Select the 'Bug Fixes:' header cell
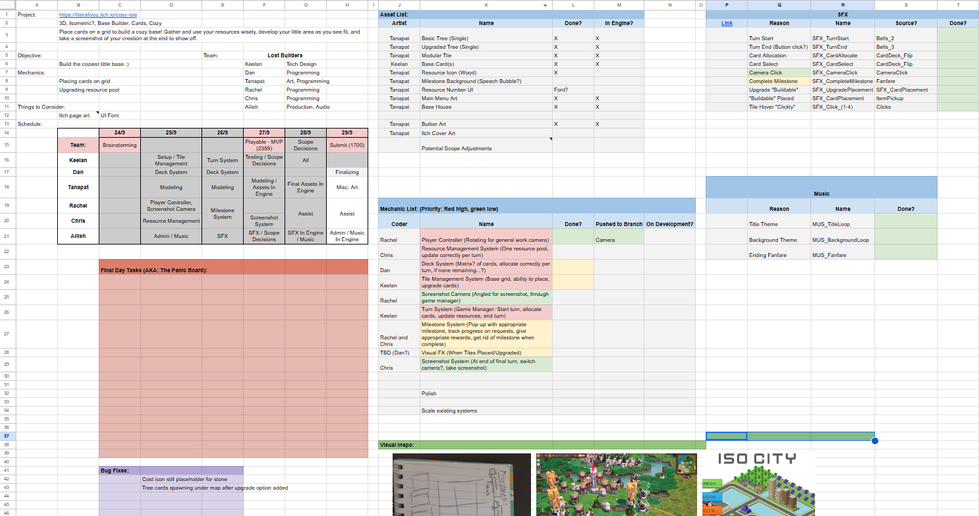The height and width of the screenshot is (516, 979). point(171,470)
